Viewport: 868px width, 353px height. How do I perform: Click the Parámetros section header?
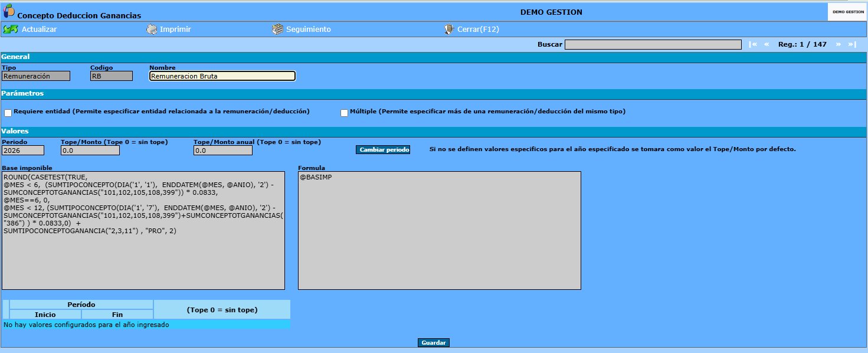434,93
